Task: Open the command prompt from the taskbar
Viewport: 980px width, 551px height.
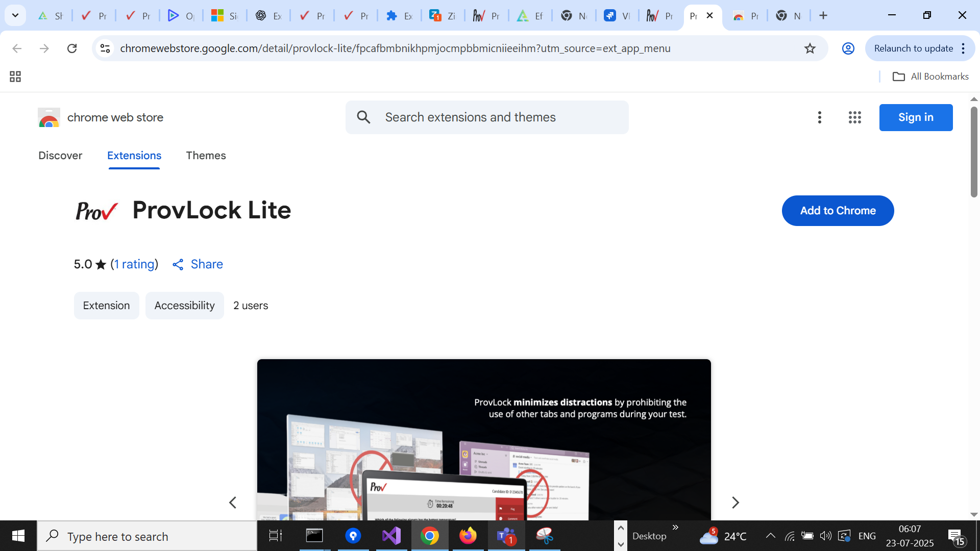Action: [314, 536]
